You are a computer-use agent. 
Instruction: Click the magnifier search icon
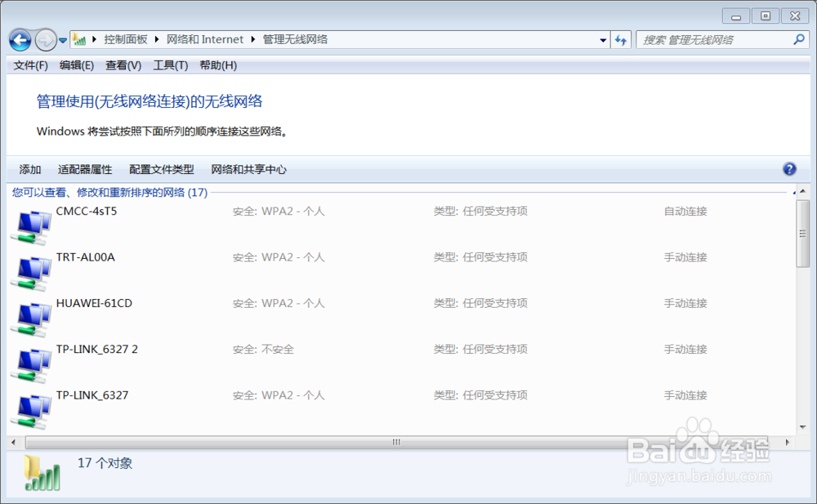[799, 39]
